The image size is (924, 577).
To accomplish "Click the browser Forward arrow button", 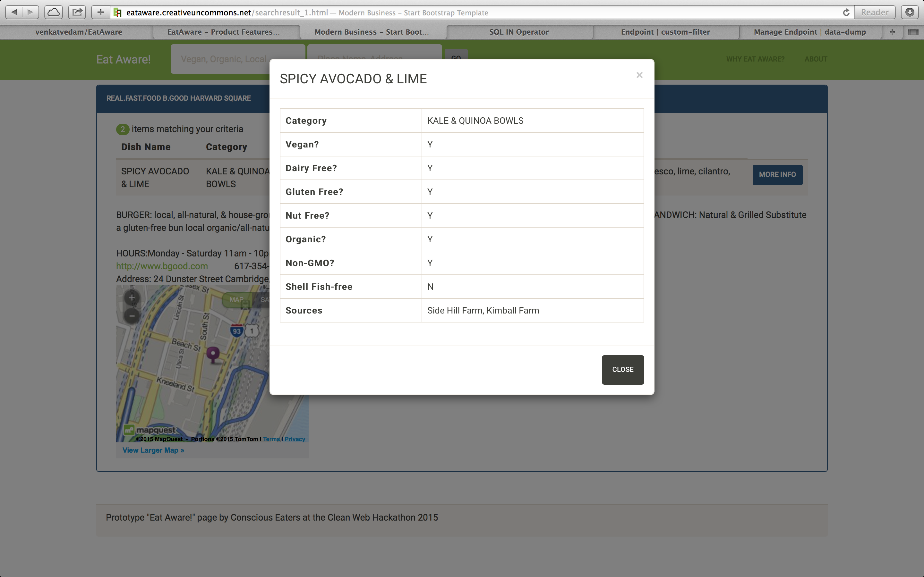I will [30, 12].
